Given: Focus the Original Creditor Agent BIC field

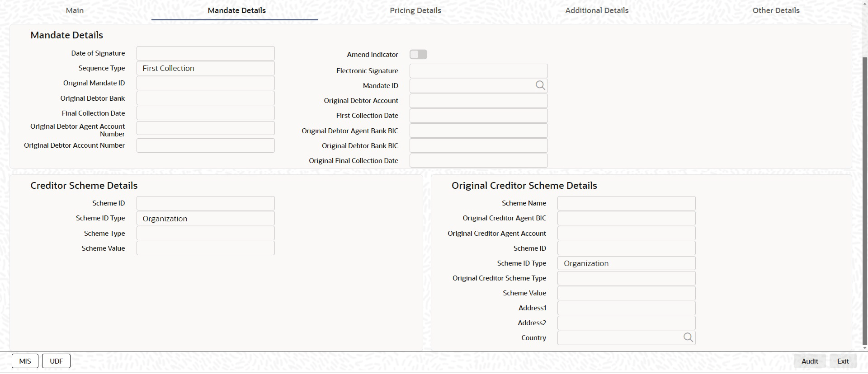Looking at the screenshot, I should tap(627, 218).
